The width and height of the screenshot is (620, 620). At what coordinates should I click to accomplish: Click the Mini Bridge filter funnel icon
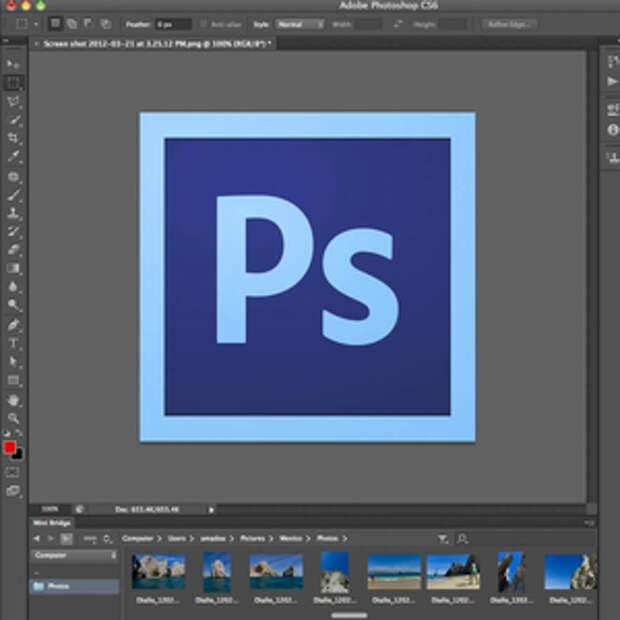coord(443,539)
